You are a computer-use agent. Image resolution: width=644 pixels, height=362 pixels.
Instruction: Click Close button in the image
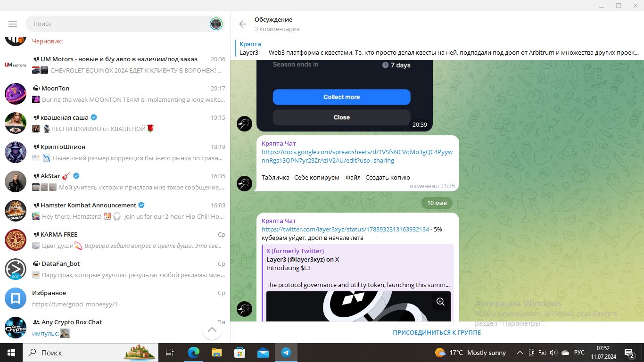[x=341, y=117]
